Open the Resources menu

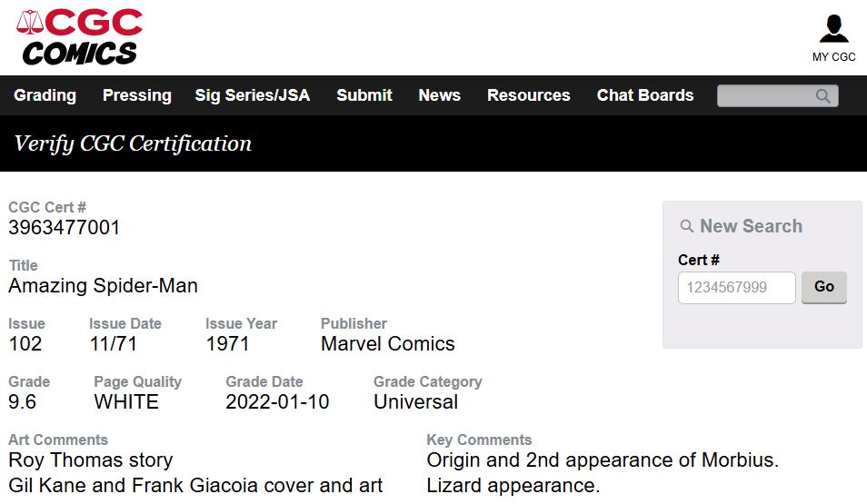coord(529,95)
